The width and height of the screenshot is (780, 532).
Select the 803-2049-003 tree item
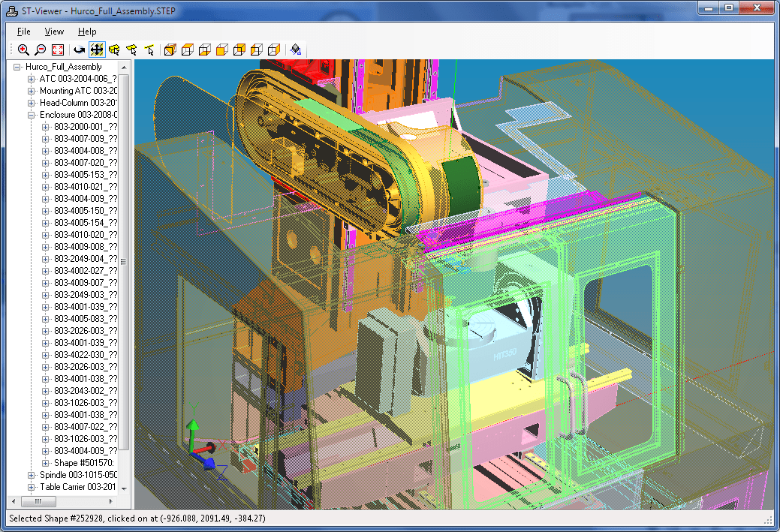pyautogui.click(x=86, y=295)
